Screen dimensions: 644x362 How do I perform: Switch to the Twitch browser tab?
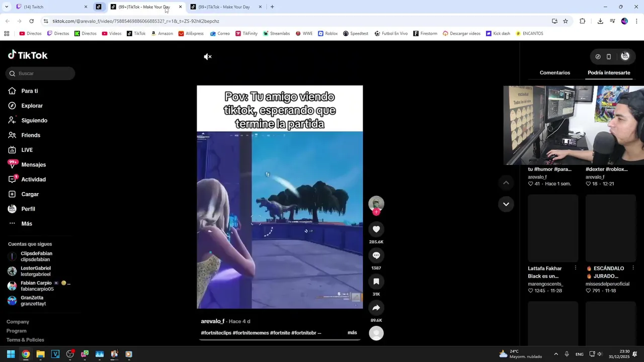pyautogui.click(x=50, y=7)
